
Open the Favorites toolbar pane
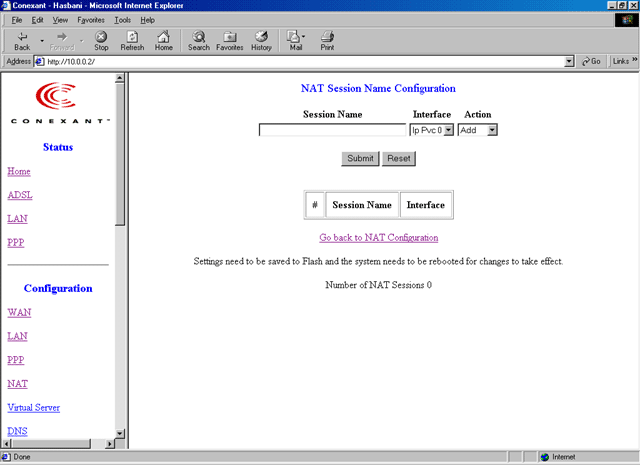(x=230, y=41)
